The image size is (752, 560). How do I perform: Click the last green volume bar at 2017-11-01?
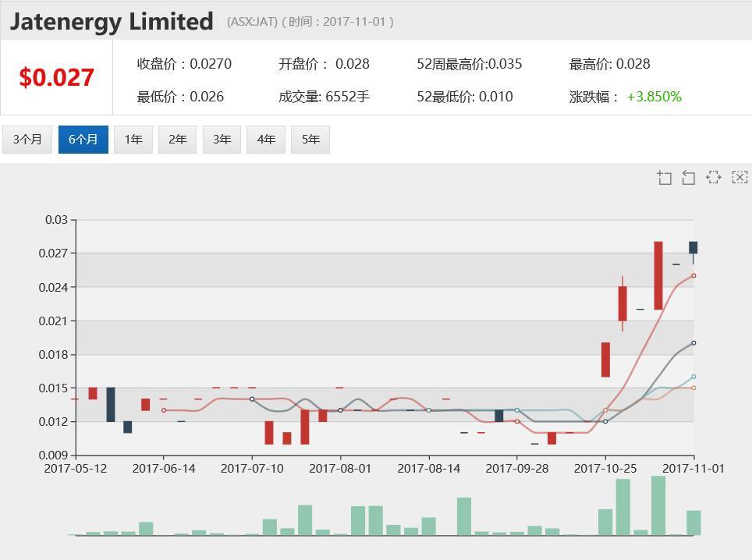(x=693, y=523)
